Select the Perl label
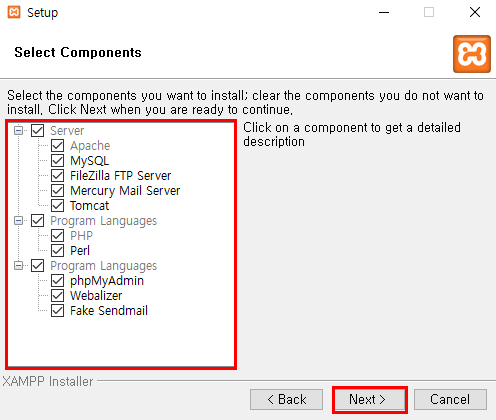 (80, 251)
